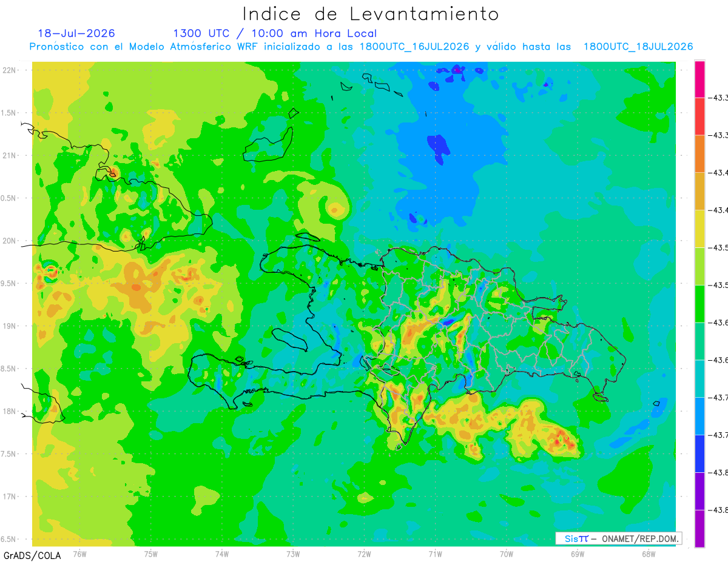This screenshot has height=562, width=728.
Task: Click the '1300 UTC / 10:00 am Hora Local' text
Action: (275, 33)
